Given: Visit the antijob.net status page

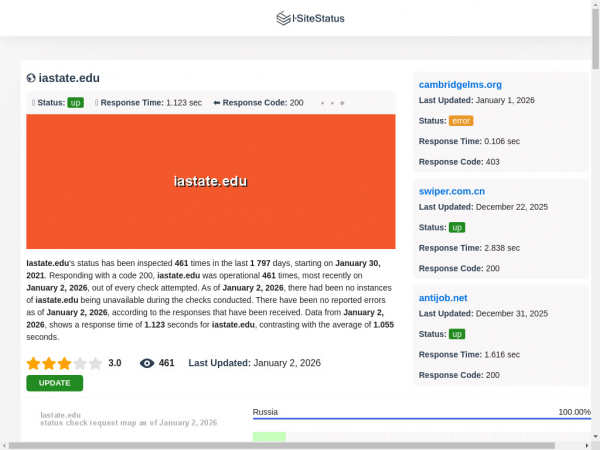Looking at the screenshot, I should coord(443,298).
